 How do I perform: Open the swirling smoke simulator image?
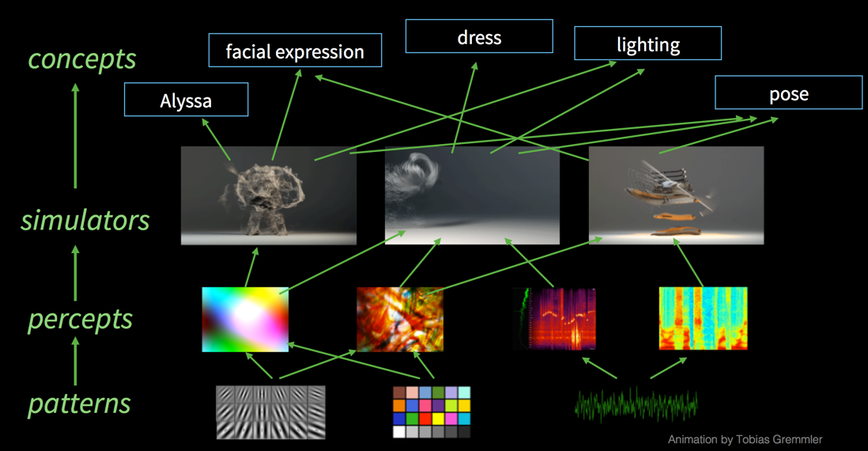(472, 195)
